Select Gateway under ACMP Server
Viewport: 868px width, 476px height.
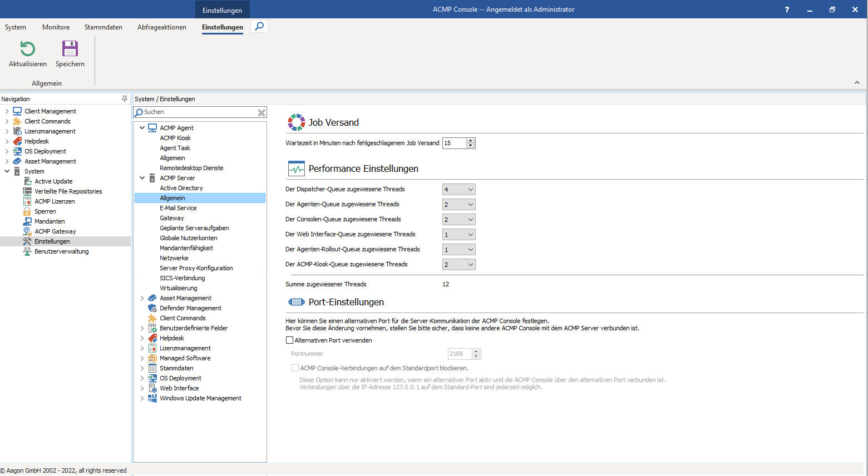[x=172, y=218]
